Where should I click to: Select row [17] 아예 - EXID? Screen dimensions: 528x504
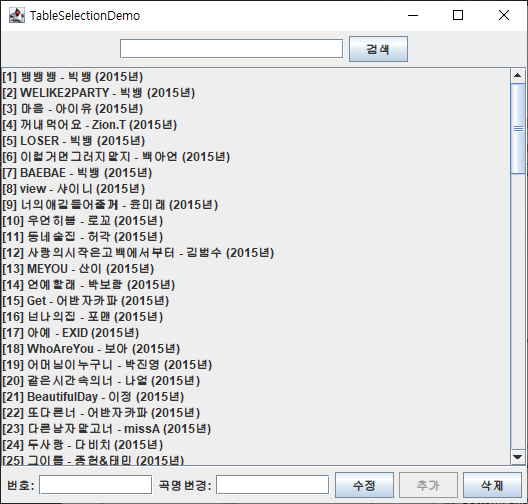256,333
